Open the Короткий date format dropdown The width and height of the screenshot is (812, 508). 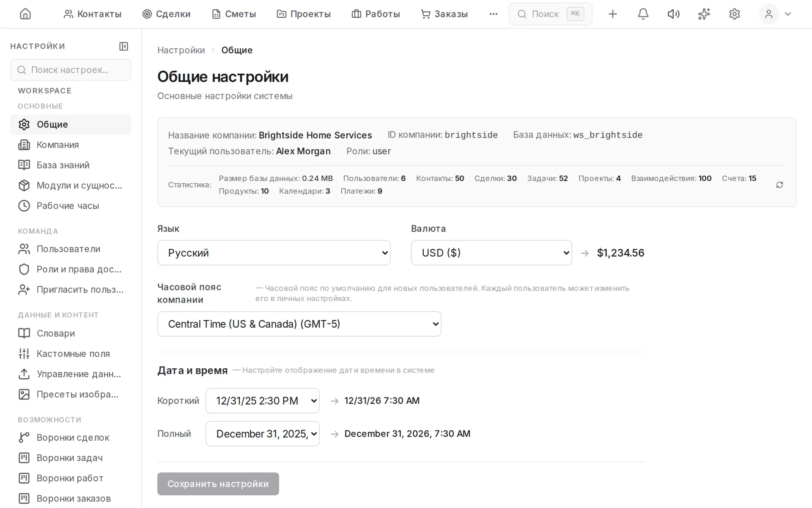pos(262,400)
